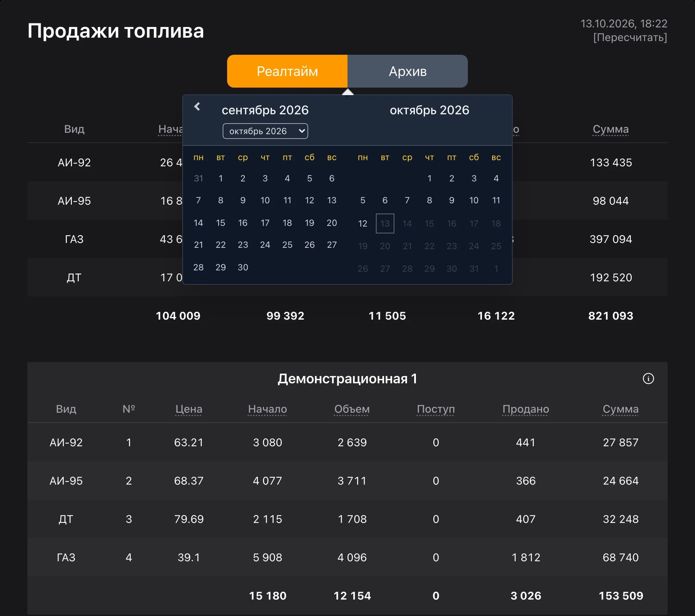The height and width of the screenshot is (616, 695).
Task: Select October 6 date
Action: coord(385,200)
